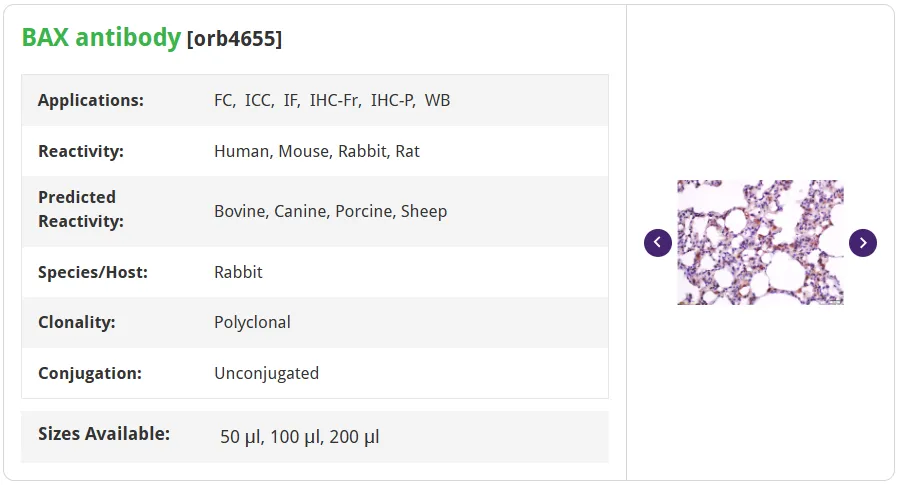Click the Species/Host row label
900x485 pixels.
pyautogui.click(x=93, y=272)
